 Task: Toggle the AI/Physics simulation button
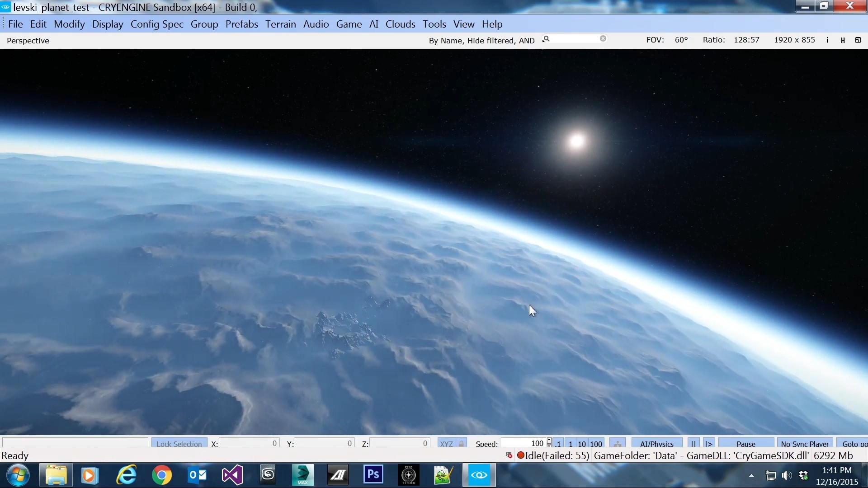point(656,443)
